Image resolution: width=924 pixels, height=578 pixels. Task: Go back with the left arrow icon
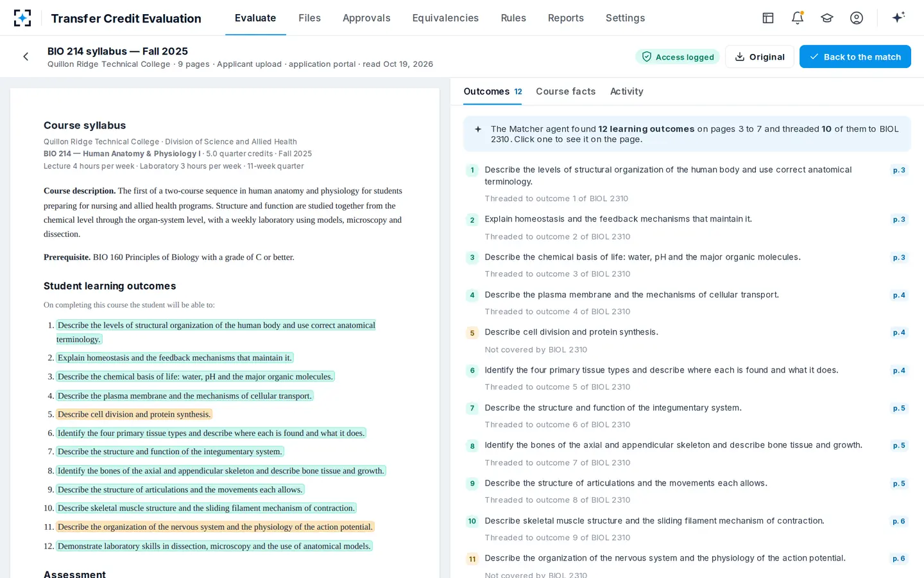[x=26, y=57]
